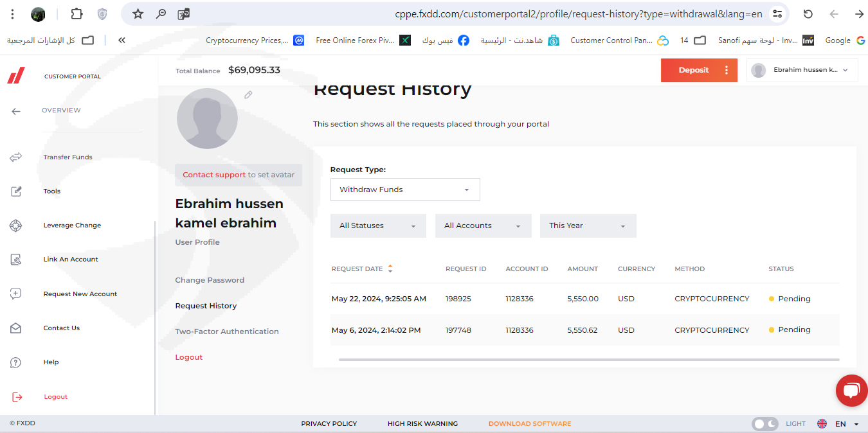Toggle the light/dark theme switch
The image size is (868, 433).
(x=764, y=424)
